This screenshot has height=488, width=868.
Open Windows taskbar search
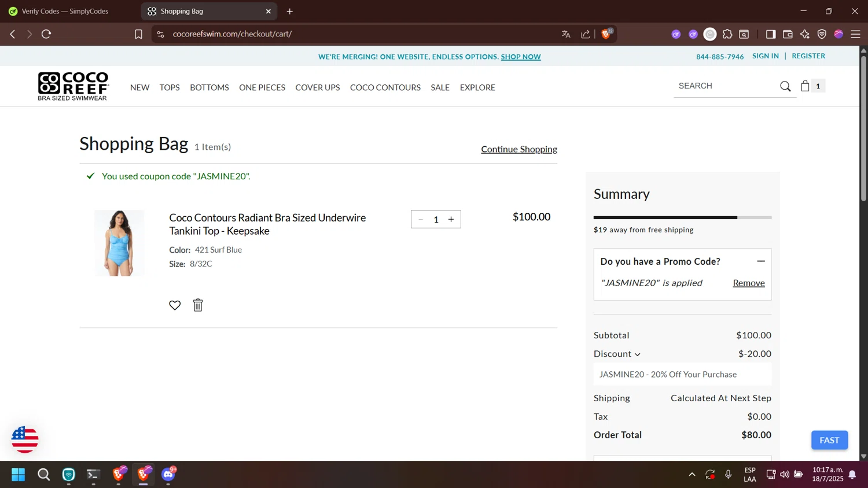coord(44,474)
